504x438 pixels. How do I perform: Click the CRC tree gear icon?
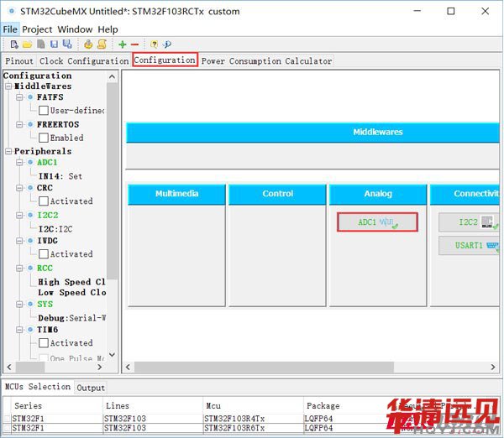tap(30, 187)
